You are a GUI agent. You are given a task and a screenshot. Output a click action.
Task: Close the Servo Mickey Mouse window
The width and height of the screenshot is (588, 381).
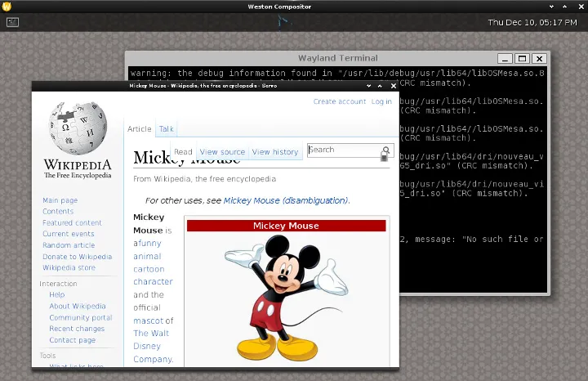tap(394, 86)
